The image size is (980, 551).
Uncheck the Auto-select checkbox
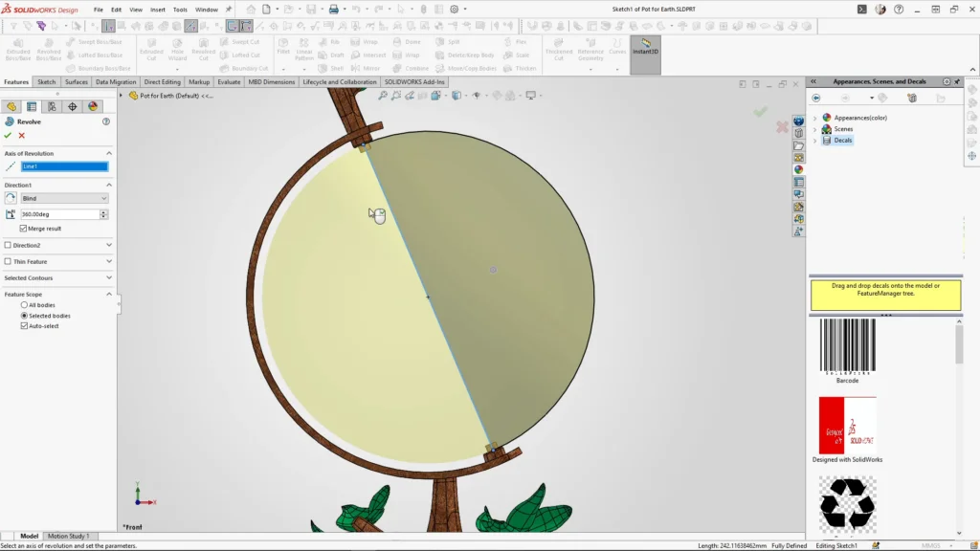[x=24, y=326]
